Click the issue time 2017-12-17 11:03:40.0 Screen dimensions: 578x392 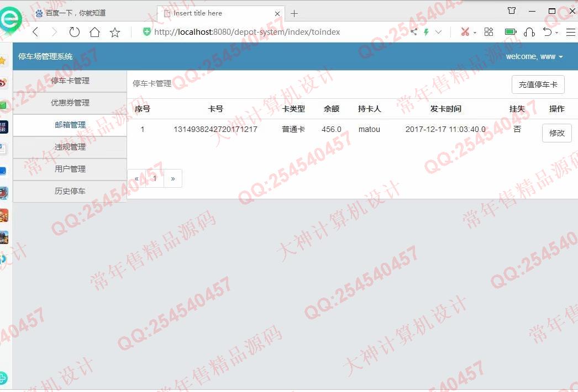[x=445, y=129]
